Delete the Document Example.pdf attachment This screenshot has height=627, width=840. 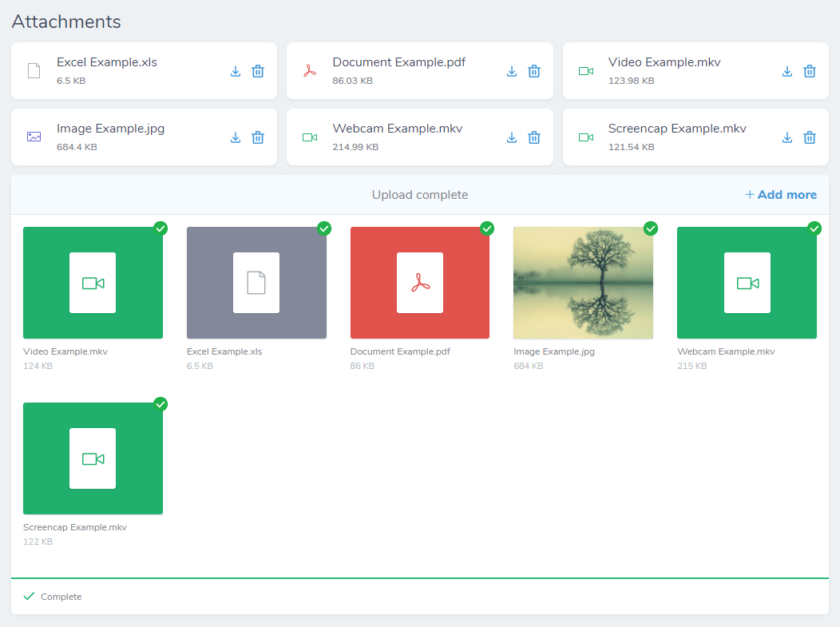click(x=534, y=71)
